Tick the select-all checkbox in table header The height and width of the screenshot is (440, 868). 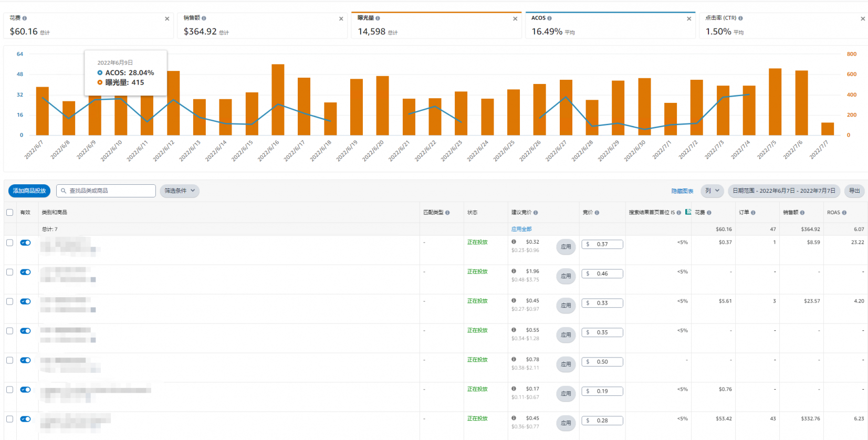click(x=9, y=213)
